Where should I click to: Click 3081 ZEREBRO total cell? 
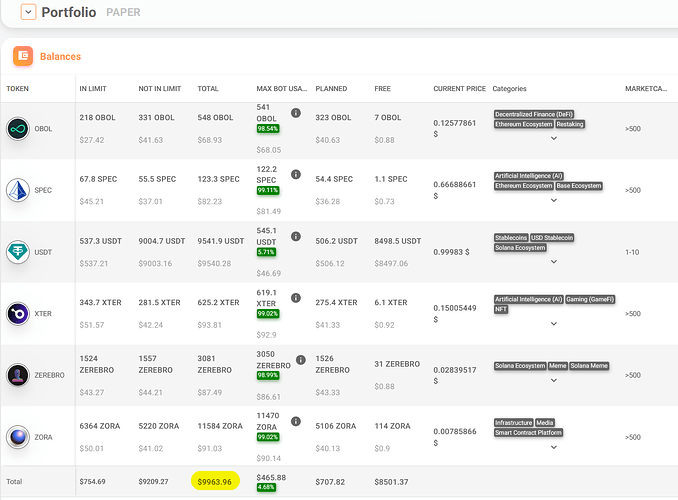(x=214, y=364)
